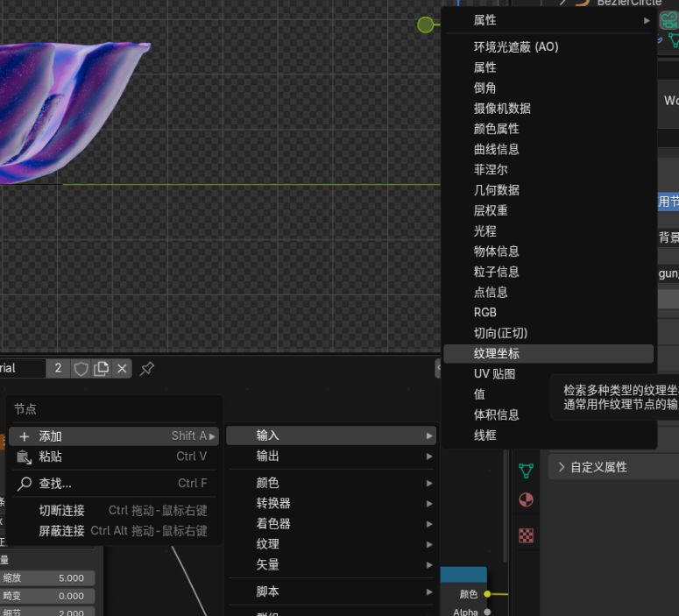Viewport: 679px width, 616px height.
Task: Click the fake user shield icon
Action: click(81, 369)
